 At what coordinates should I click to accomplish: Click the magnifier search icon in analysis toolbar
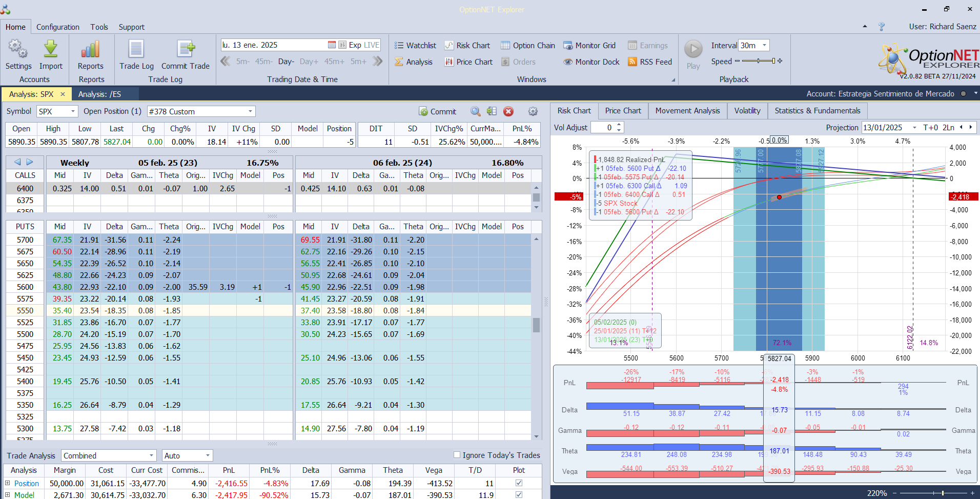(476, 111)
